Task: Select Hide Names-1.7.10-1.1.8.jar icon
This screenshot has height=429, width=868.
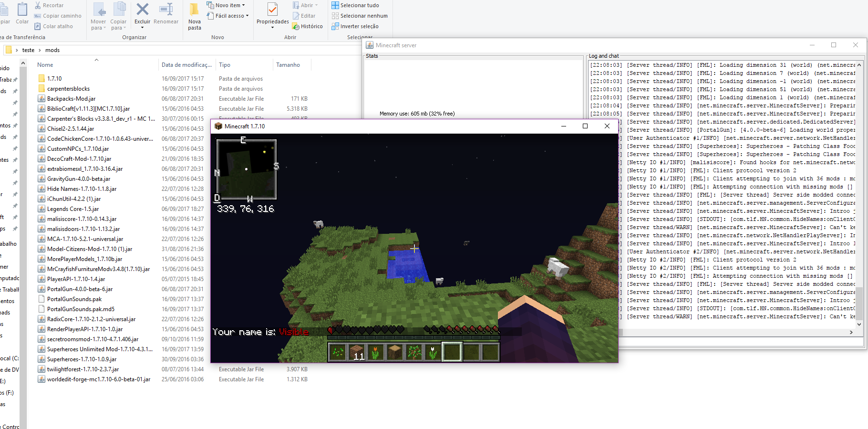Action: [41, 188]
